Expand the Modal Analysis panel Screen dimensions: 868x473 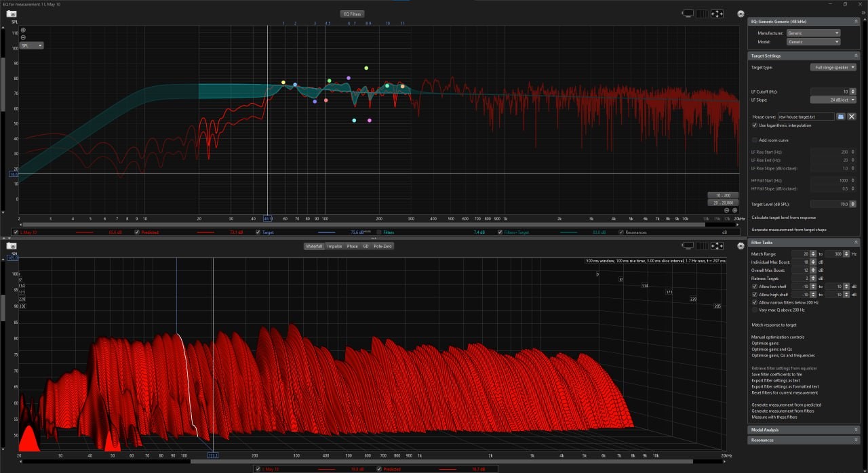coord(804,430)
